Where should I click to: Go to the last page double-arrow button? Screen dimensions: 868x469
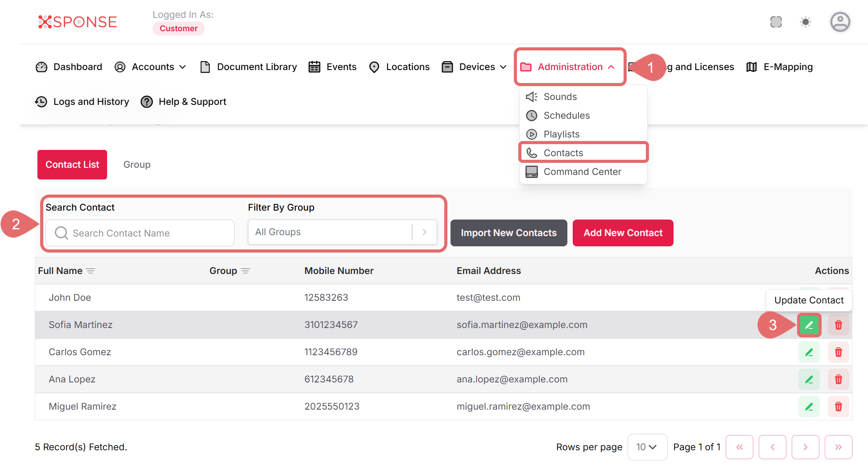tap(838, 447)
